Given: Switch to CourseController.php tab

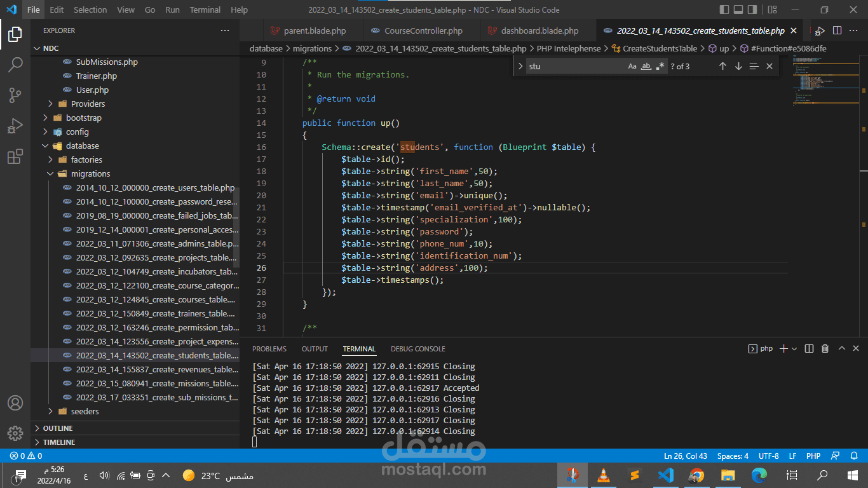Looking at the screenshot, I should (x=423, y=30).
